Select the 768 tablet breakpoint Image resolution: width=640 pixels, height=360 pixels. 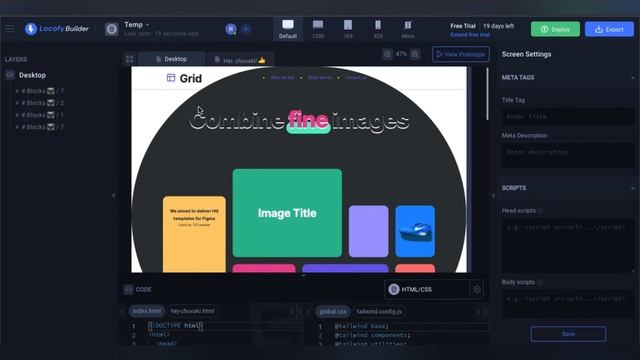(348, 29)
